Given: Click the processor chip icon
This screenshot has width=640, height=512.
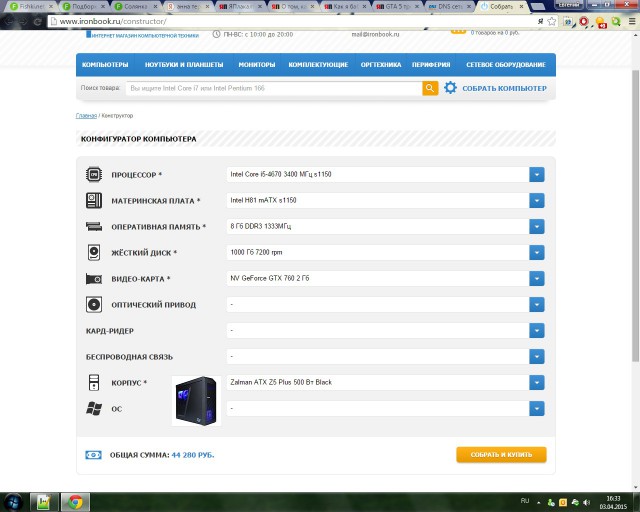Looking at the screenshot, I should [94, 174].
